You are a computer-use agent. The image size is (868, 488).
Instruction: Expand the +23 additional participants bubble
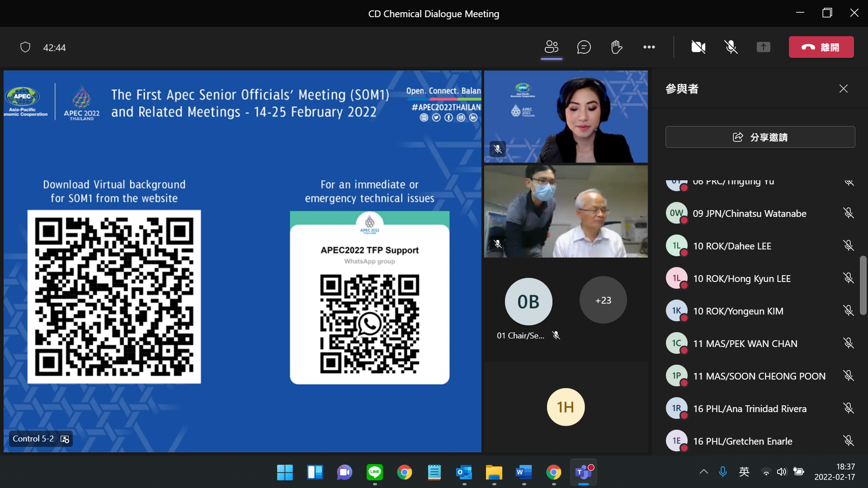point(603,300)
